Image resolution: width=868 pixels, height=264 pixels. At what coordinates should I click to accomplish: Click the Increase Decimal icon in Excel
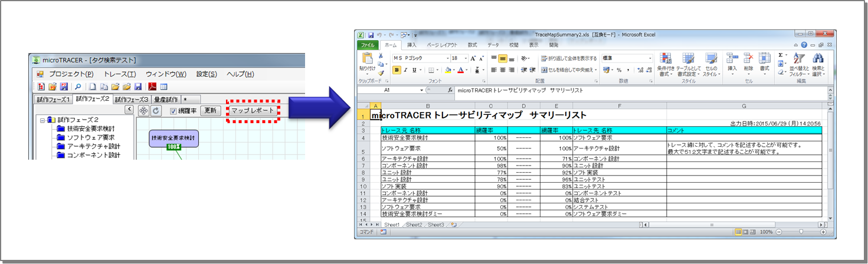click(640, 70)
